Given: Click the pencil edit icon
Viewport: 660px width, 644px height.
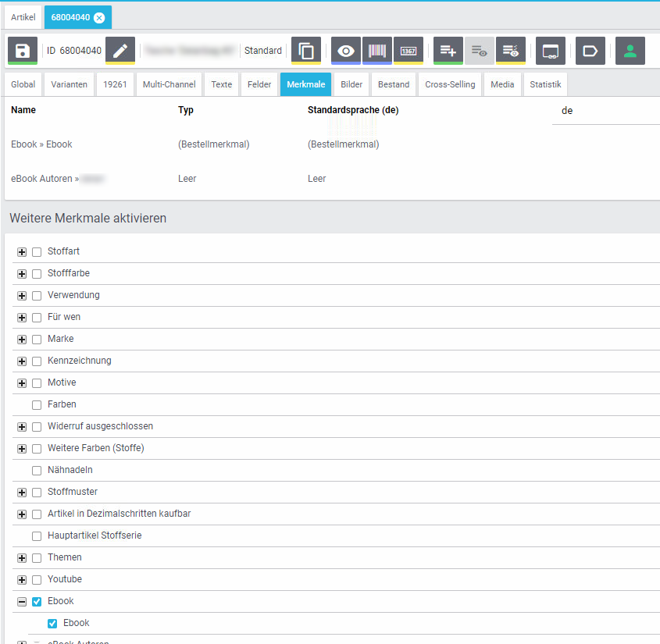Looking at the screenshot, I should point(120,51).
